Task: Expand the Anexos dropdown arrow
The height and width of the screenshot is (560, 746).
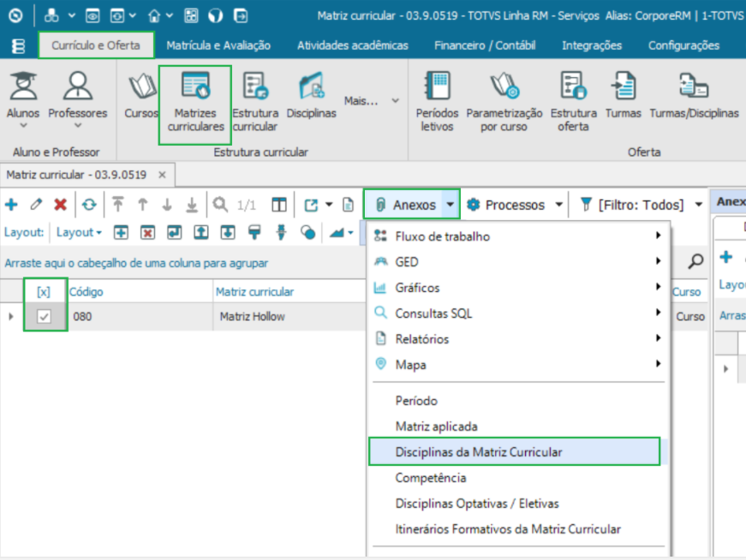Action: coord(450,205)
